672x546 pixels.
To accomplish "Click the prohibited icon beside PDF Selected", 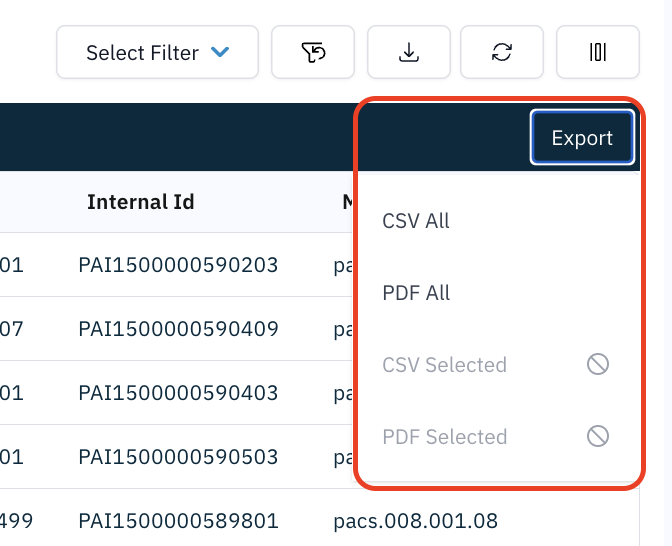I will click(x=598, y=437).
